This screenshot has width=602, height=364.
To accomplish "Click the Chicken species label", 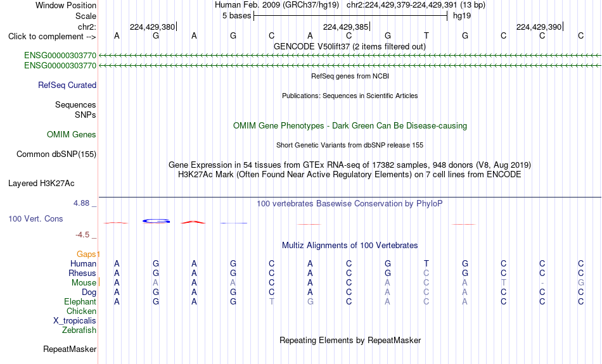I will [x=81, y=311].
